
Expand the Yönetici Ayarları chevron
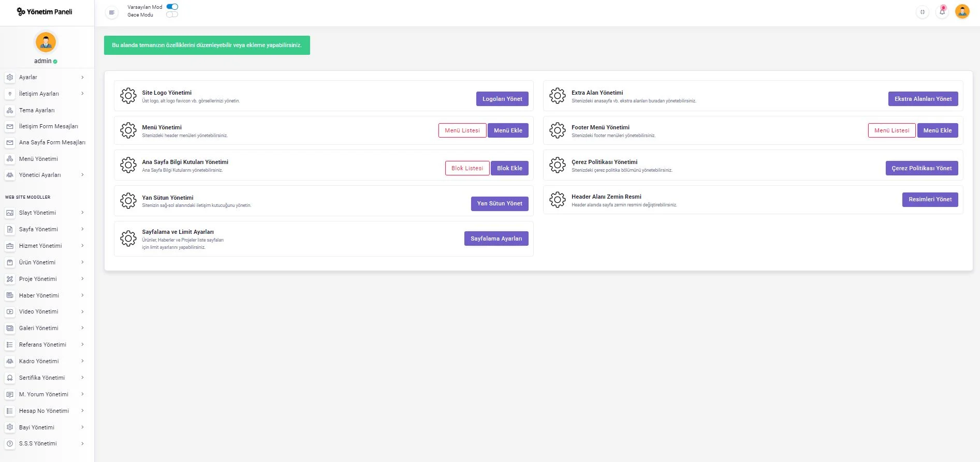tap(82, 175)
